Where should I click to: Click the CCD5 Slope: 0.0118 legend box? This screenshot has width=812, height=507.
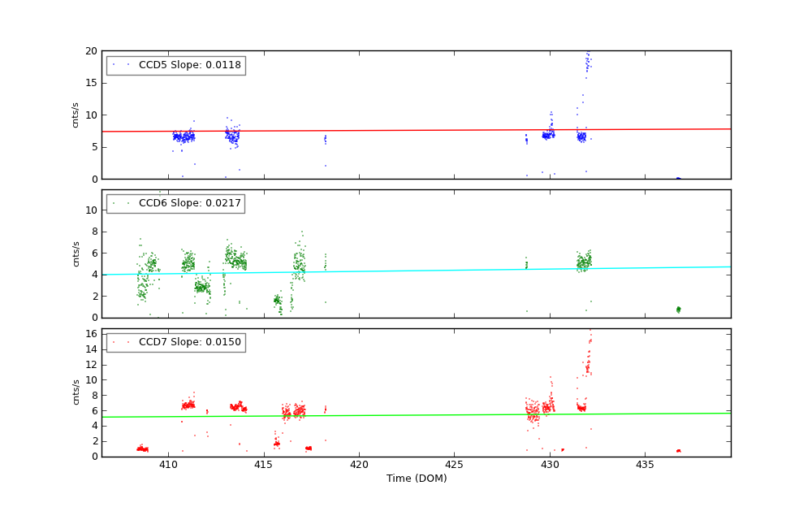[175, 65]
